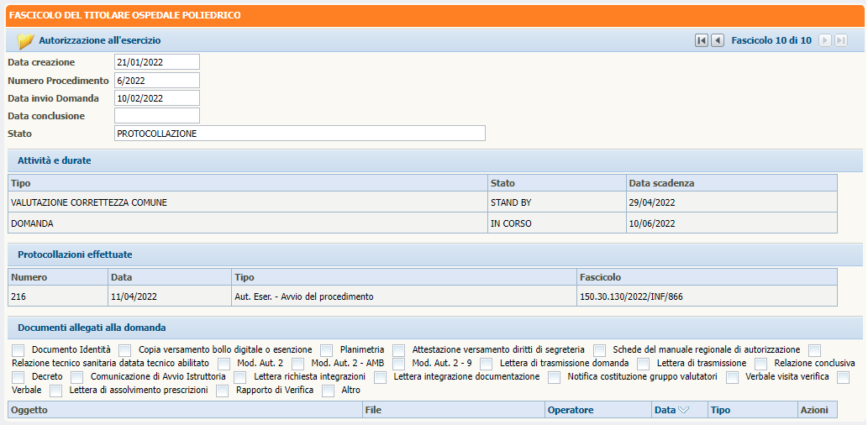This screenshot has height=425, width=868.
Task: Click the Azioni column header
Action: point(817,410)
